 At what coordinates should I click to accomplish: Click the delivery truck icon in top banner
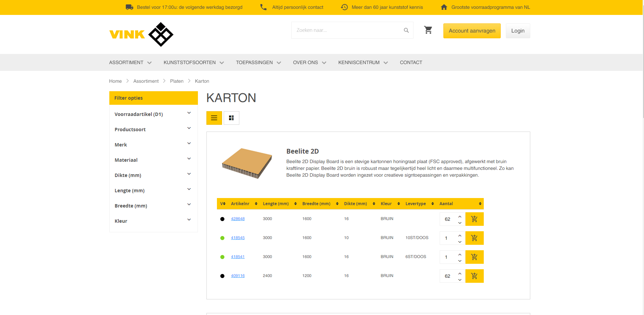tap(129, 7)
